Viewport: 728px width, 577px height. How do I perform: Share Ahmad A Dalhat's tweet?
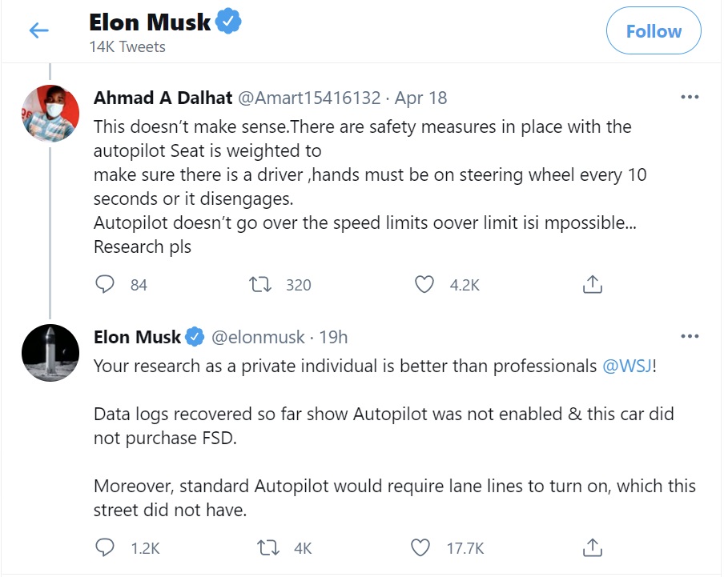click(591, 283)
